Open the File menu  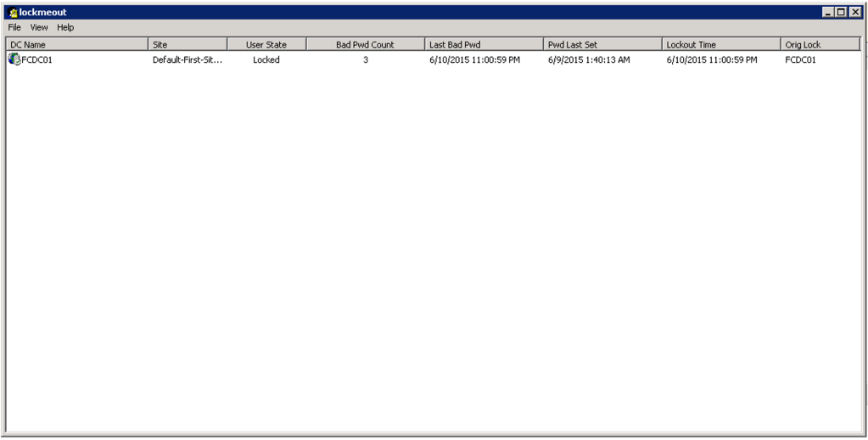(14, 27)
